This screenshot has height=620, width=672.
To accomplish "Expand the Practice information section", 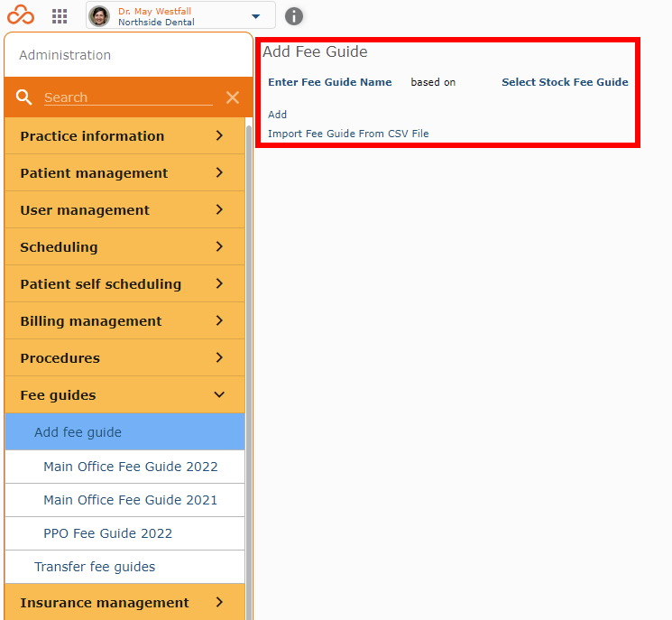I will pyautogui.click(x=124, y=136).
